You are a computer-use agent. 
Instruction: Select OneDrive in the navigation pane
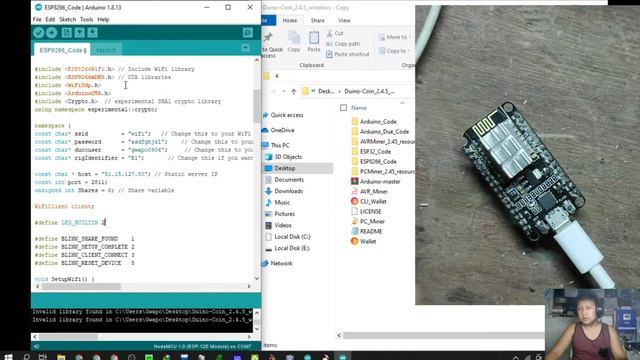point(282,130)
